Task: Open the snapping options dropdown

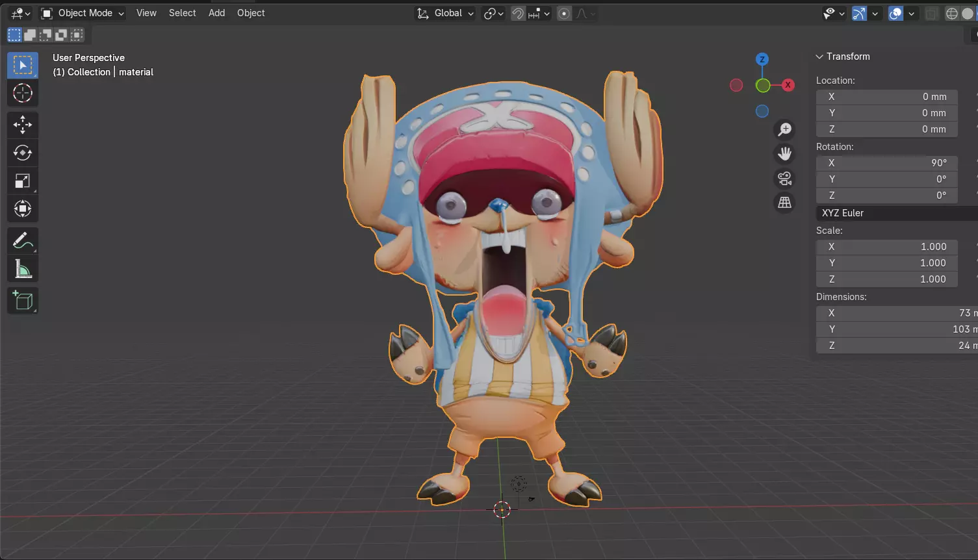Action: pyautogui.click(x=539, y=14)
